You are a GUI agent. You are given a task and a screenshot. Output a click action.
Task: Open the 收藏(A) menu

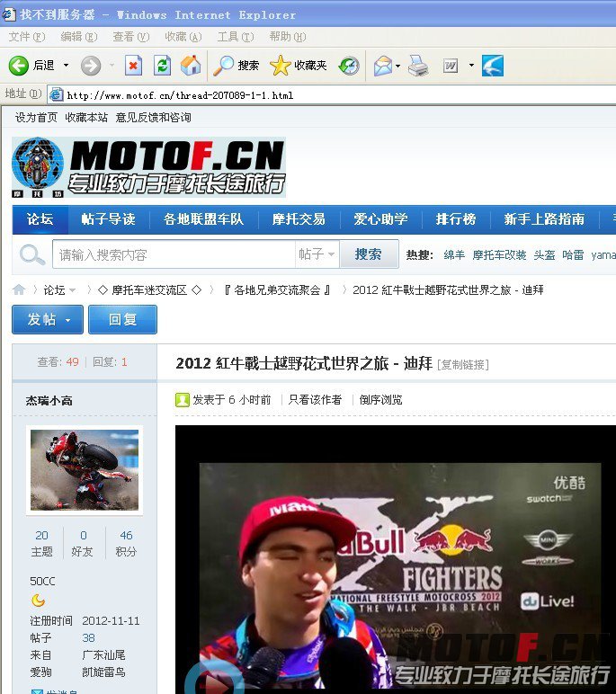(x=183, y=37)
